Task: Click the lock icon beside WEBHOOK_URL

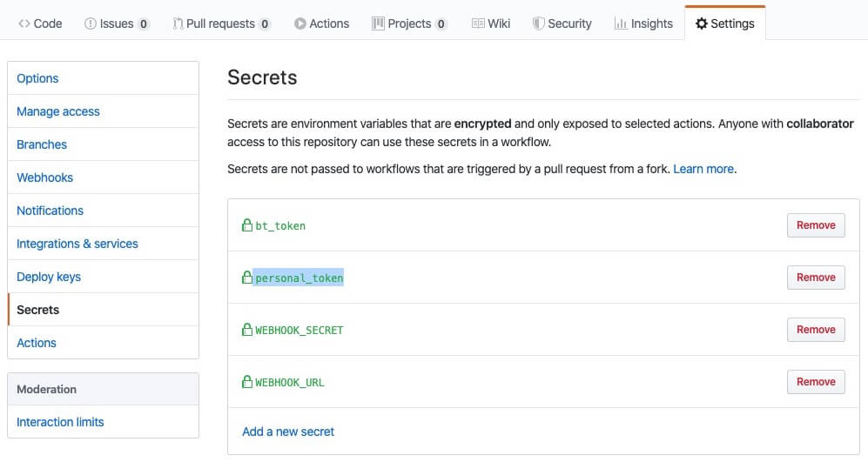Action: [247, 382]
